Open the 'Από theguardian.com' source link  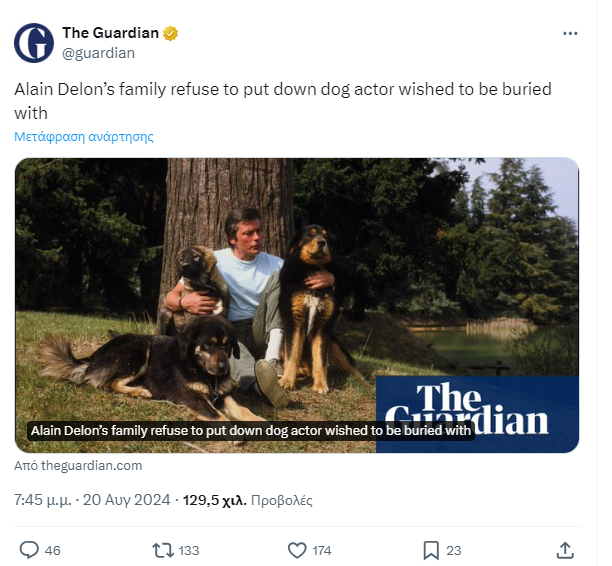tap(78, 465)
